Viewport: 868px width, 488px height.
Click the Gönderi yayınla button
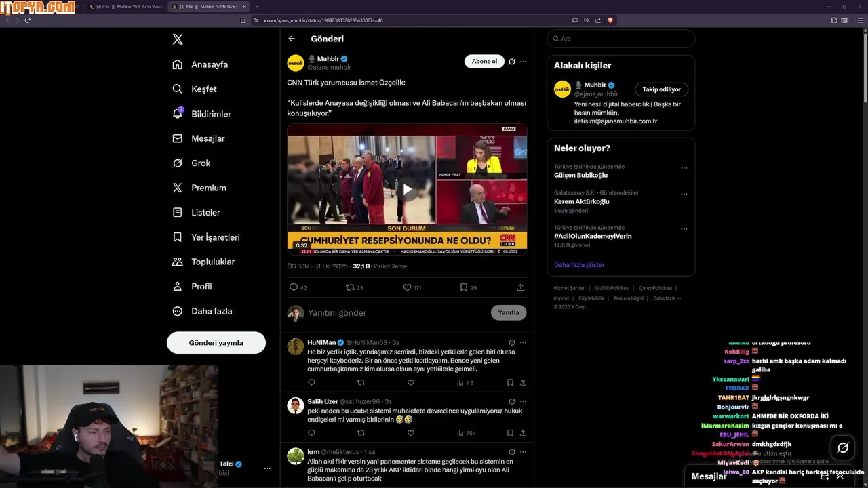(x=216, y=343)
